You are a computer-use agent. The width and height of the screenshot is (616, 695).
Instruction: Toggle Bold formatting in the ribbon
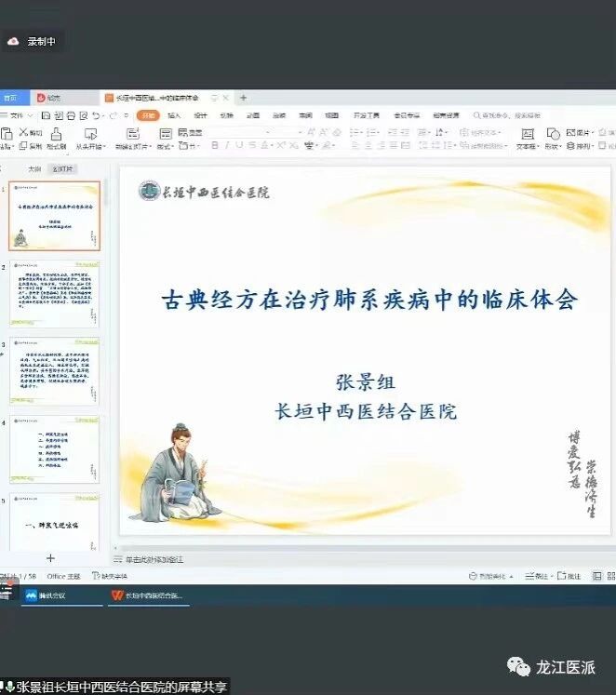(214, 146)
